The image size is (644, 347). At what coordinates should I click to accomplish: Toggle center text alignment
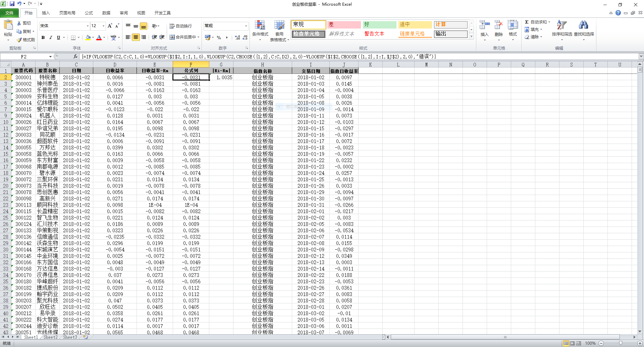pyautogui.click(x=136, y=37)
